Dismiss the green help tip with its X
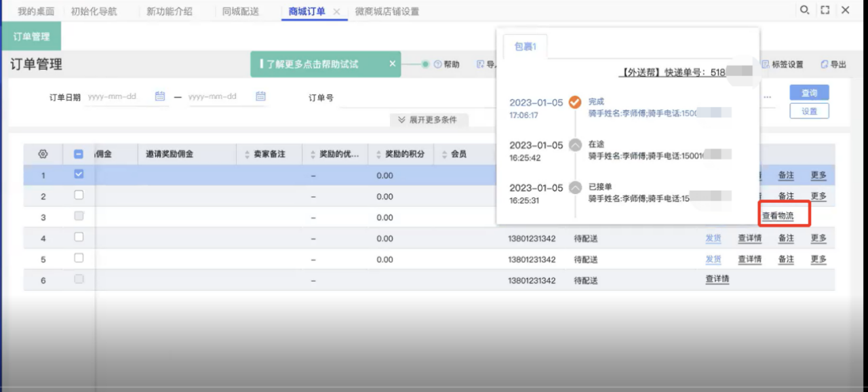The width and height of the screenshot is (868, 392). [392, 64]
